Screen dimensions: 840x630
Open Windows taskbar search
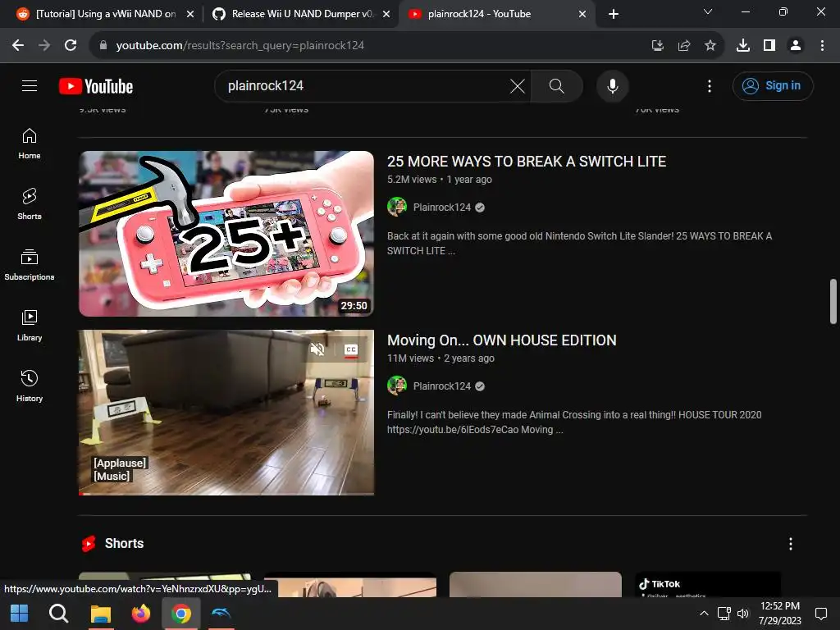pyautogui.click(x=58, y=614)
